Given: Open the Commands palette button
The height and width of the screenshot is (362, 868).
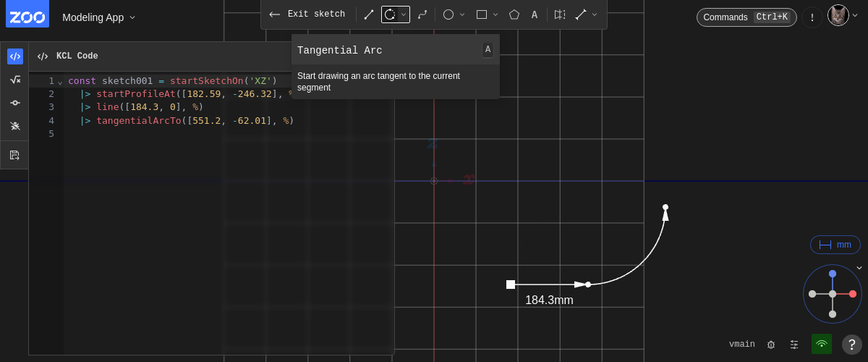Looking at the screenshot, I should [746, 17].
